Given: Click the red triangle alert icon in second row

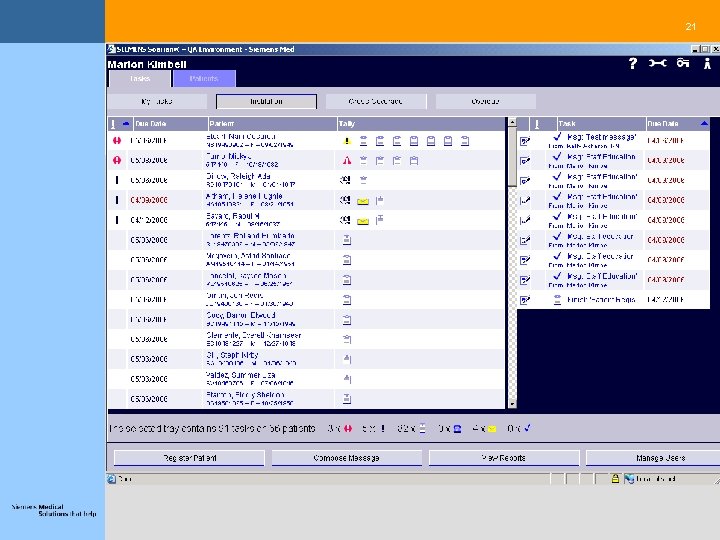Looking at the screenshot, I should [347, 160].
